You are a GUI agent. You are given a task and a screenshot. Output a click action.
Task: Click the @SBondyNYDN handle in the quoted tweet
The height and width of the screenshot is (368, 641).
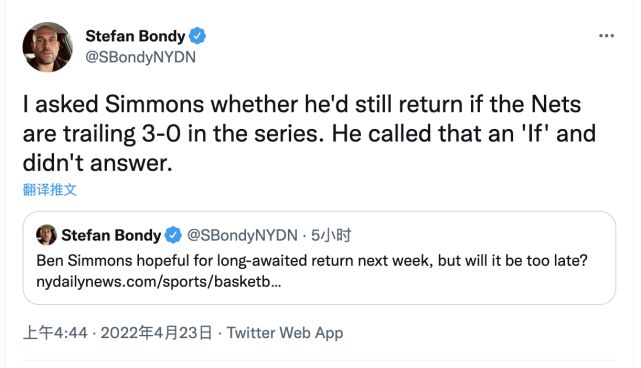242,235
